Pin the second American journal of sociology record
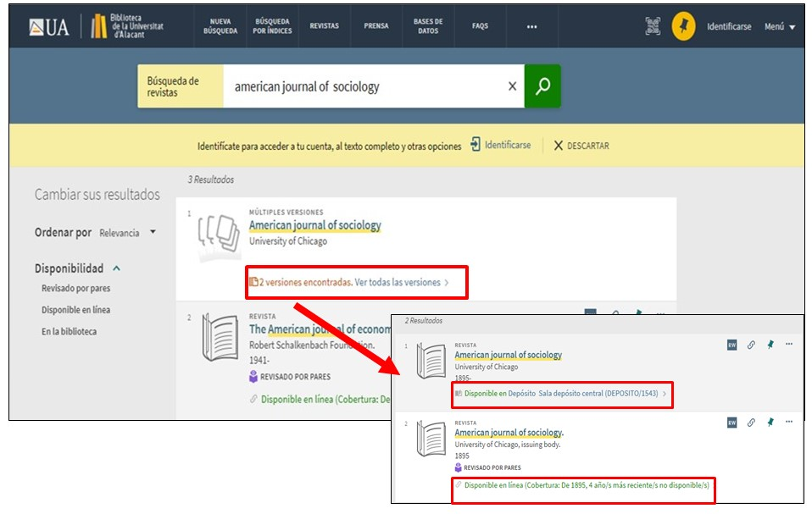812x514 pixels. pyautogui.click(x=770, y=422)
